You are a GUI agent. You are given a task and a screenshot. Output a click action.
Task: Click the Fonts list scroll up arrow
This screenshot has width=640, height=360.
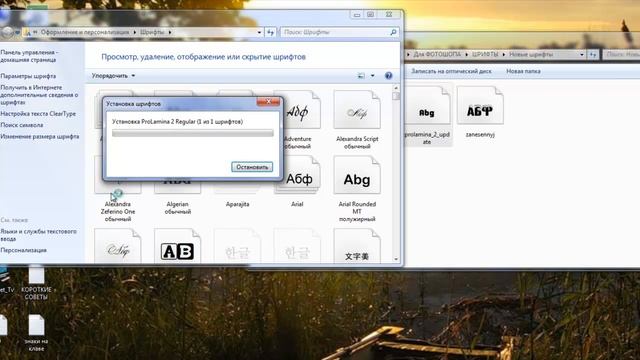[x=396, y=88]
